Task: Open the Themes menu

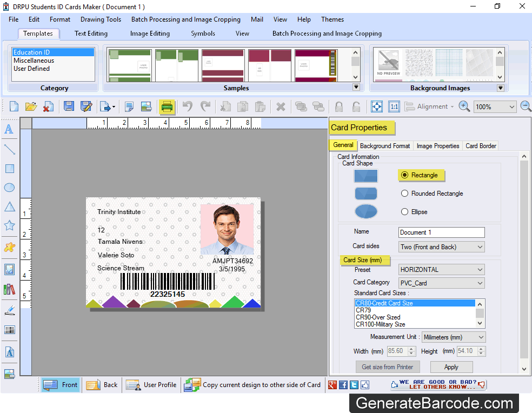Action: click(x=332, y=19)
